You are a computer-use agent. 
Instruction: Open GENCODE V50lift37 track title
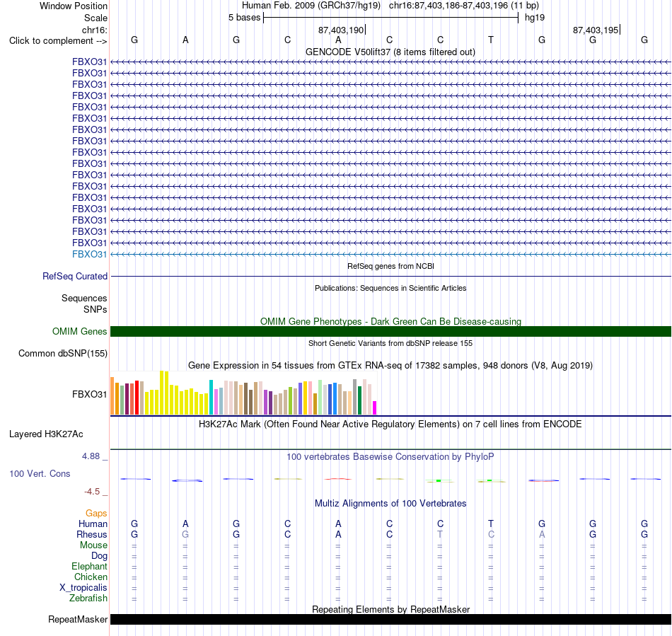click(390, 52)
